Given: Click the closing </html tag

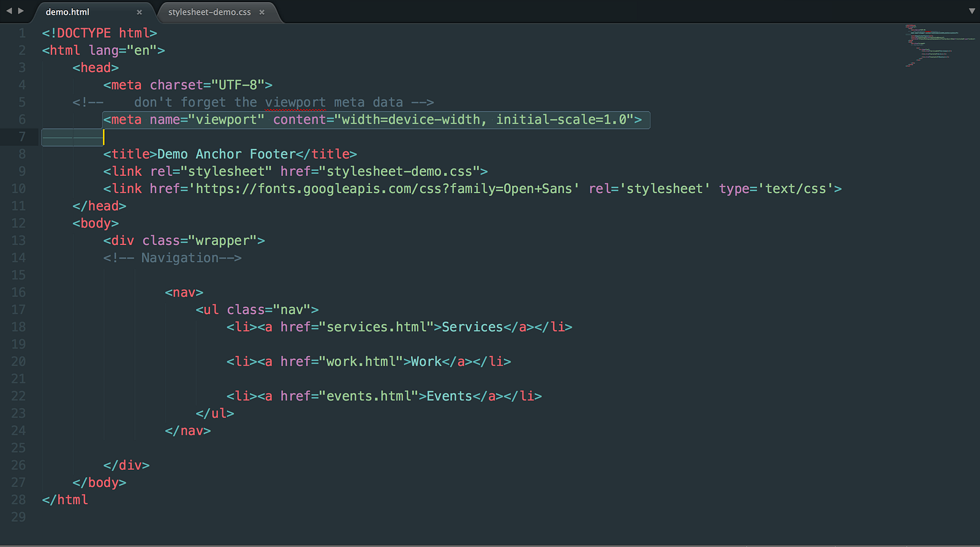Looking at the screenshot, I should tap(65, 500).
